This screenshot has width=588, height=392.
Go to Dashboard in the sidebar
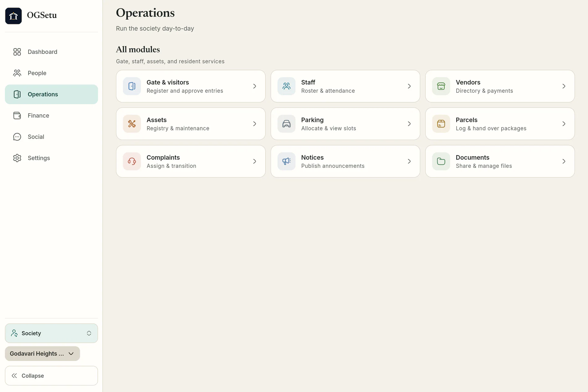[x=43, y=52]
